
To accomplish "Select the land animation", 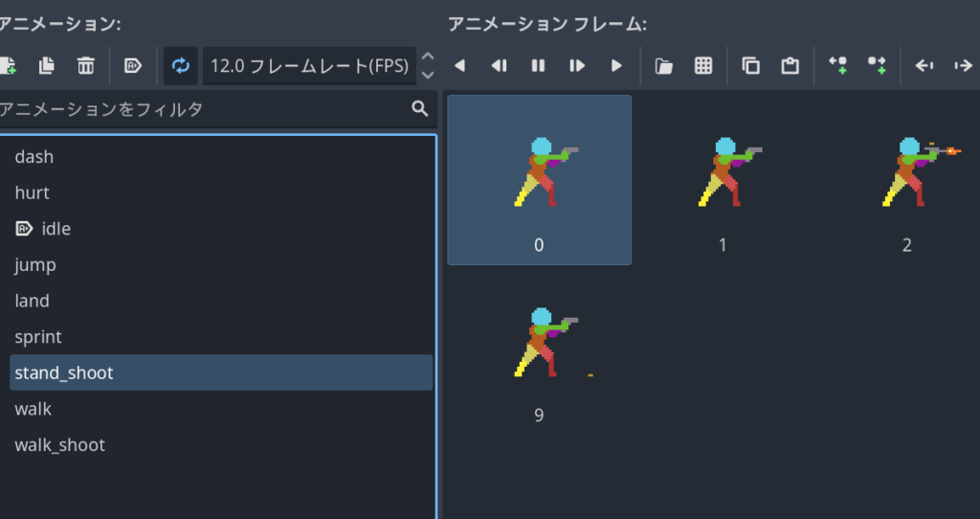I will point(221,301).
